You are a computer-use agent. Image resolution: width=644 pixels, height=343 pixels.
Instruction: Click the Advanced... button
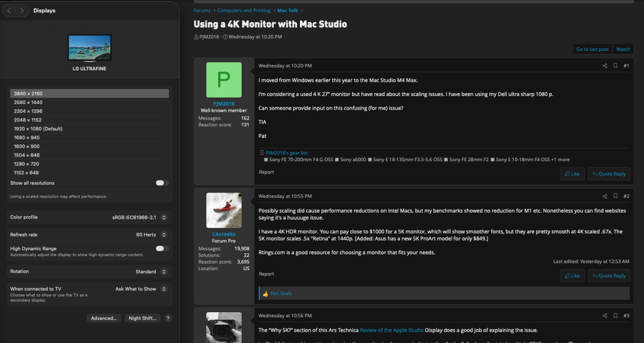[x=104, y=318]
